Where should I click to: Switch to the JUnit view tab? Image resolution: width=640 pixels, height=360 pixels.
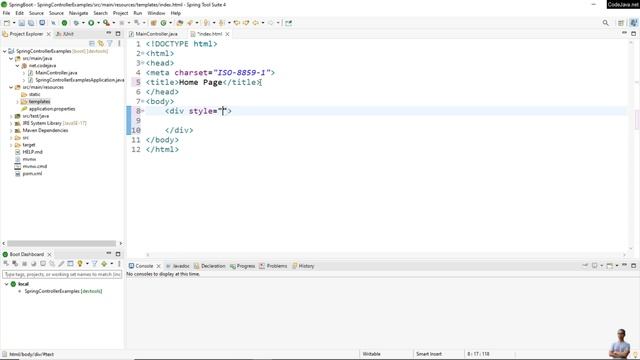tap(65, 34)
